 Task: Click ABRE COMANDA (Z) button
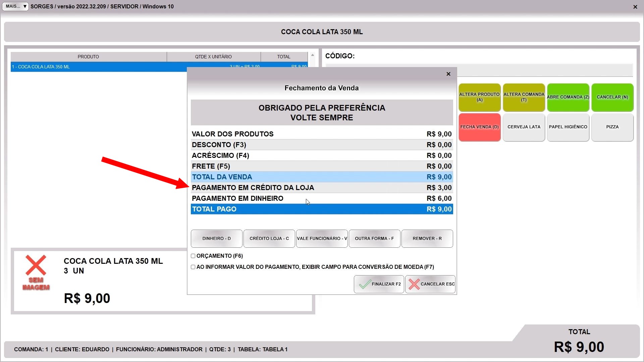(568, 97)
